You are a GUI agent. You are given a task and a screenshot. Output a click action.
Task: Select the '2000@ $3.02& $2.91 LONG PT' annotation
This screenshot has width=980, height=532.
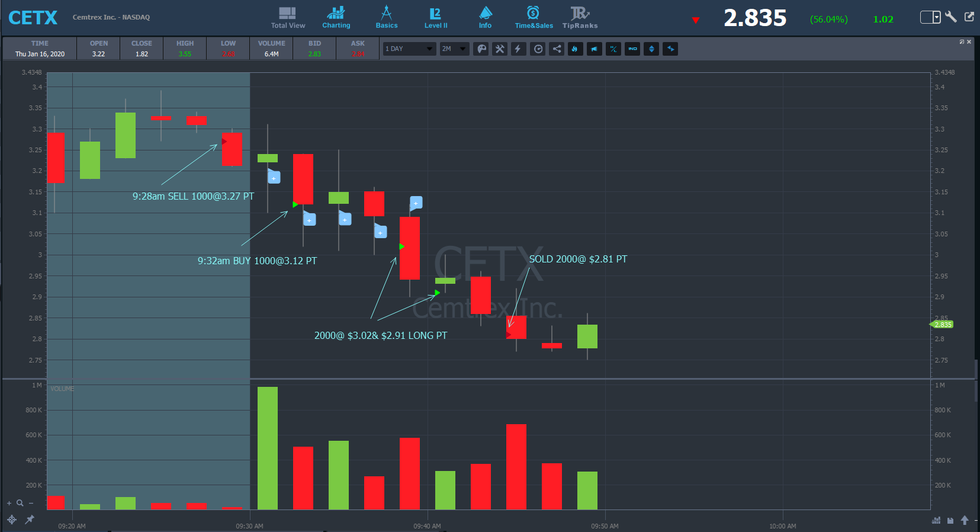[x=381, y=335]
